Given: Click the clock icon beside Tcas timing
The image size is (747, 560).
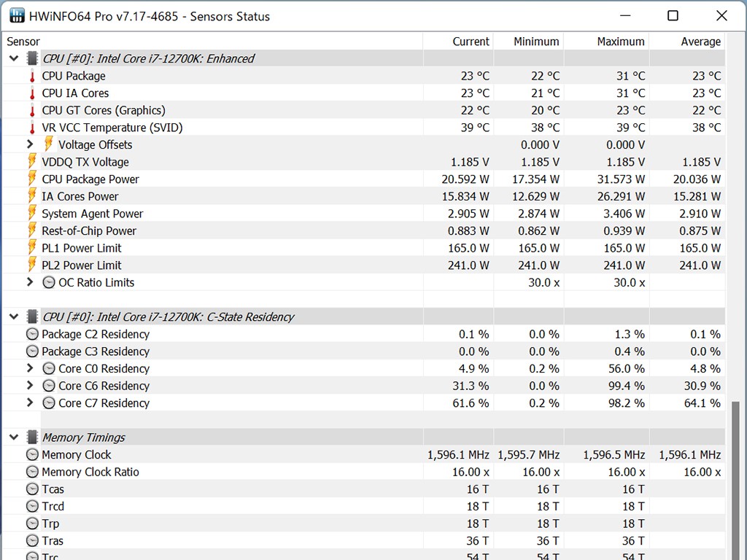Looking at the screenshot, I should coord(32,489).
